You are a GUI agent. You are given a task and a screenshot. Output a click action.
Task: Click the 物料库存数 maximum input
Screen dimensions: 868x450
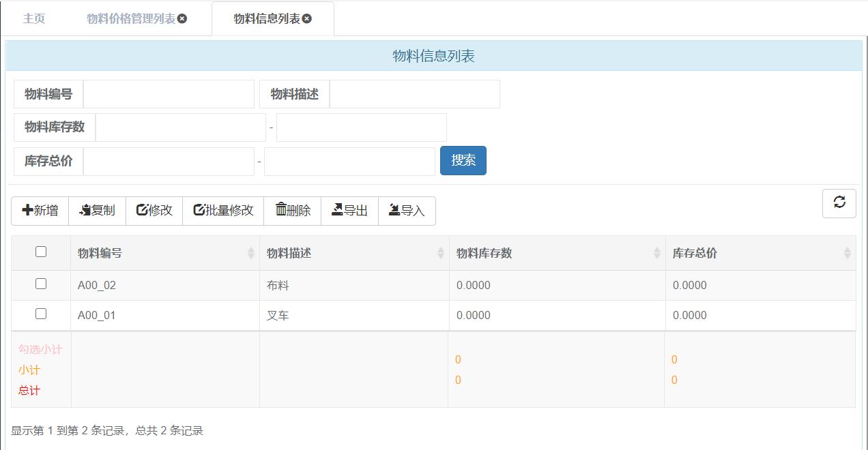pyautogui.click(x=362, y=127)
